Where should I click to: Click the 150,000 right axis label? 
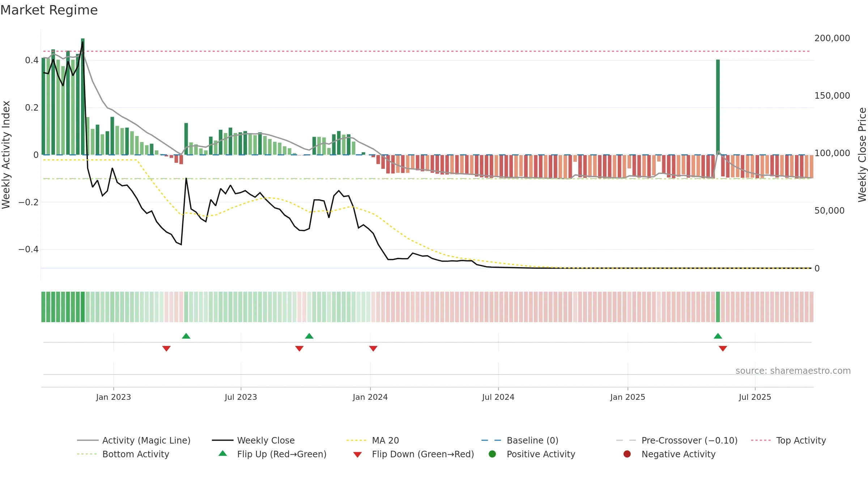pos(832,96)
